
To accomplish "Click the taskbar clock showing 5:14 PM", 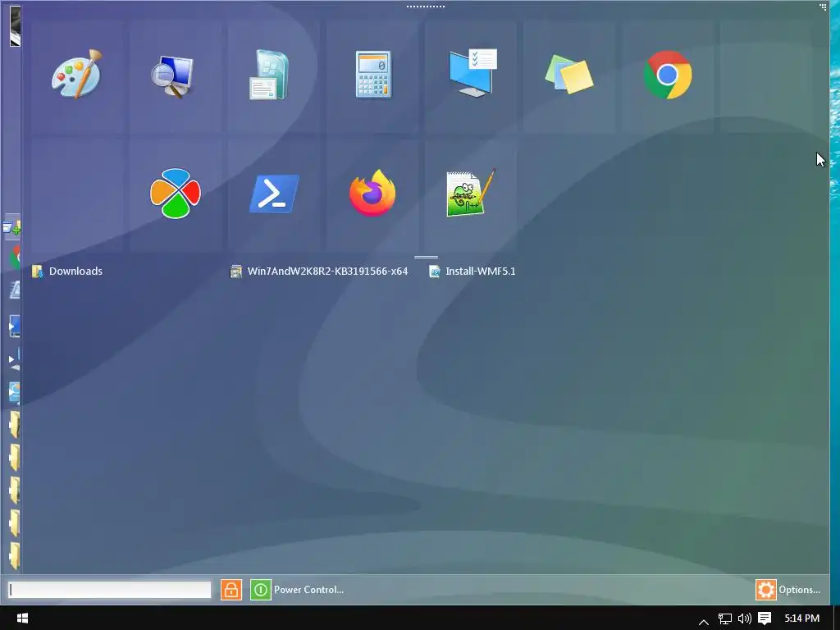I will tap(802, 619).
